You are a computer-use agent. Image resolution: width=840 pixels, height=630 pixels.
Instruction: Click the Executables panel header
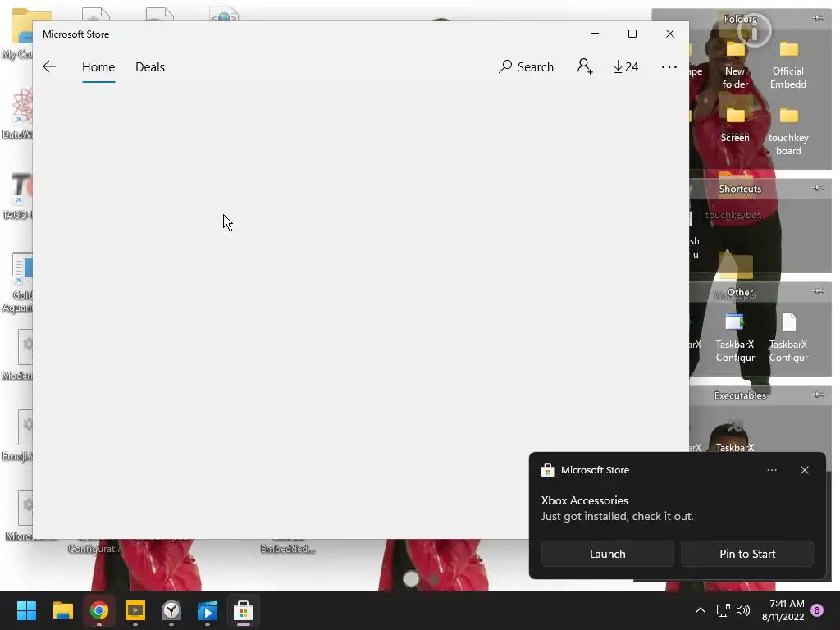tap(741, 395)
